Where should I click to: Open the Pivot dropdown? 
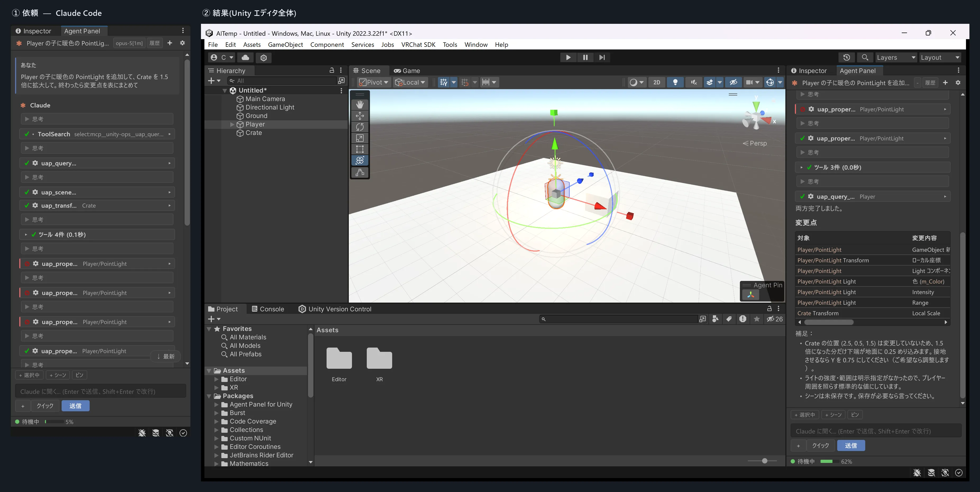pos(374,82)
